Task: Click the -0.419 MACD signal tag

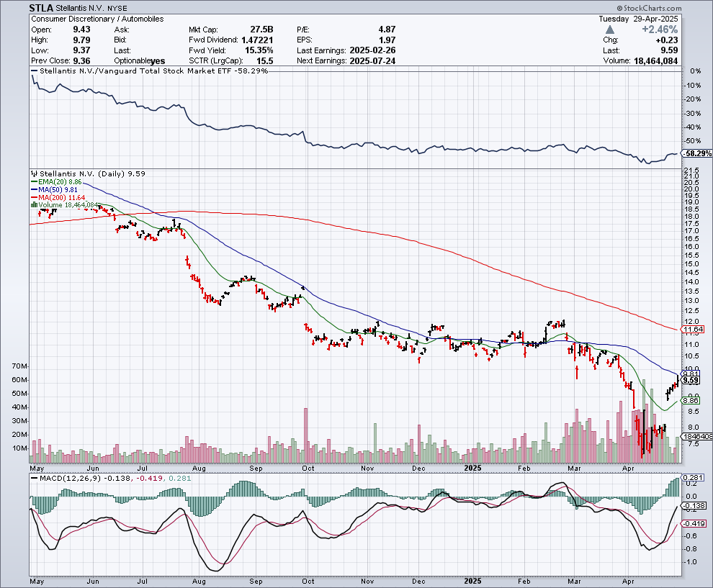Action: [x=695, y=523]
